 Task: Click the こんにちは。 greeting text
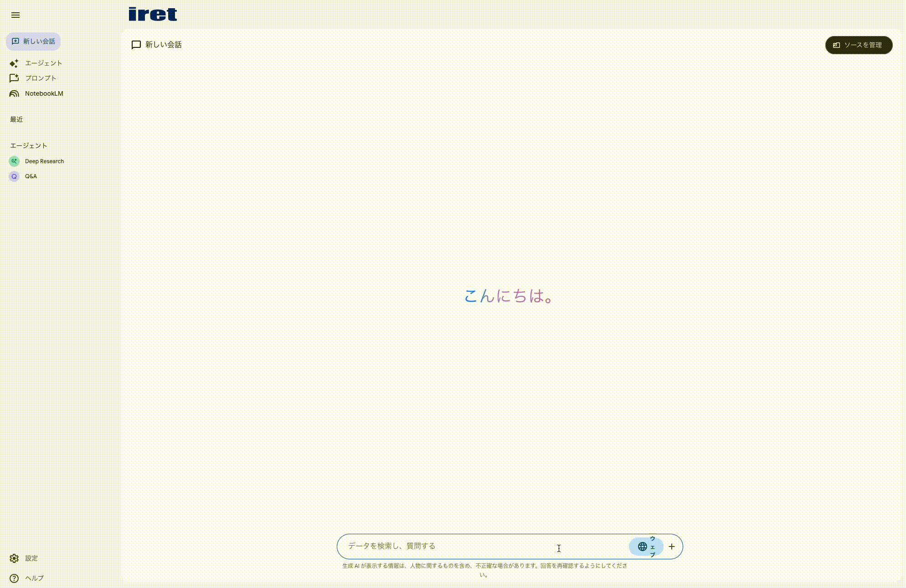(x=509, y=296)
